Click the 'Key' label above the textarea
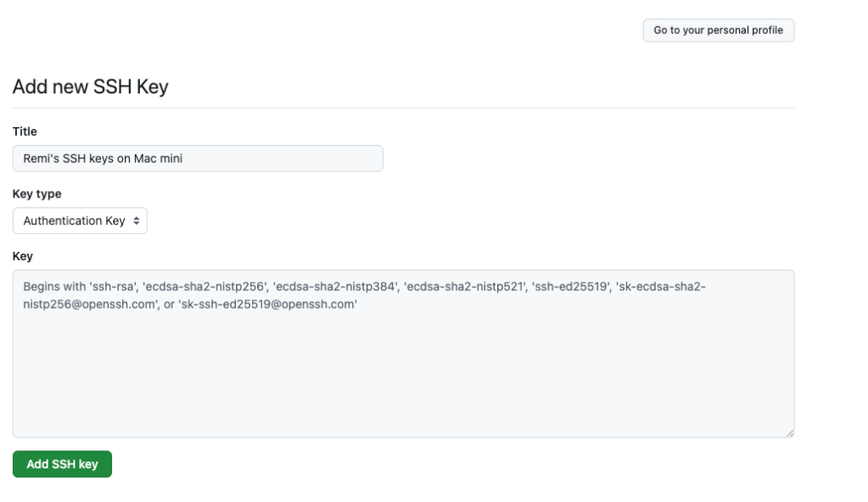The width and height of the screenshot is (868, 502). 22,256
